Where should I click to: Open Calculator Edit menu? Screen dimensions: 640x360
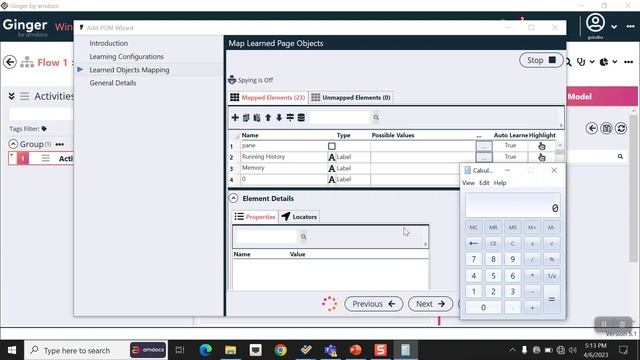[x=484, y=183]
